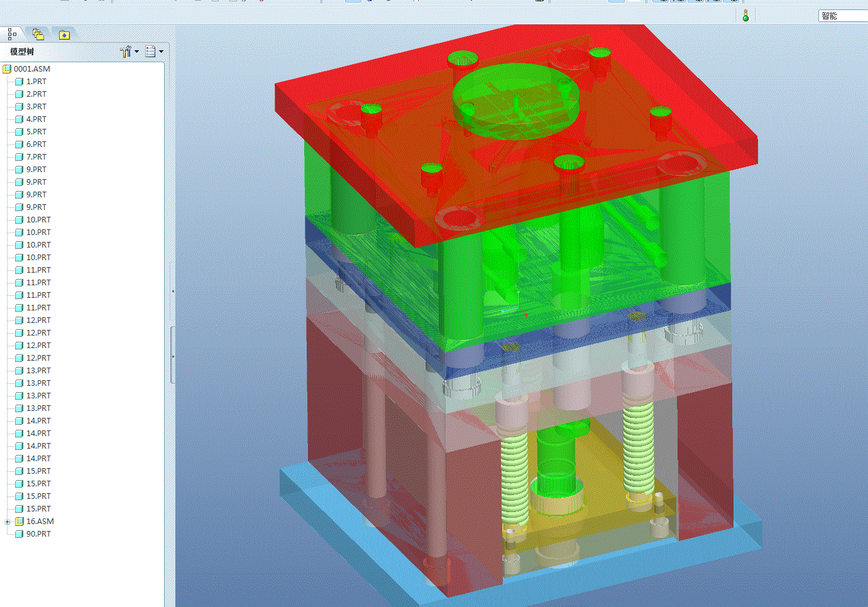Click the subassembly icon beside 16.ASM
The image size is (868, 607).
pos(19,522)
